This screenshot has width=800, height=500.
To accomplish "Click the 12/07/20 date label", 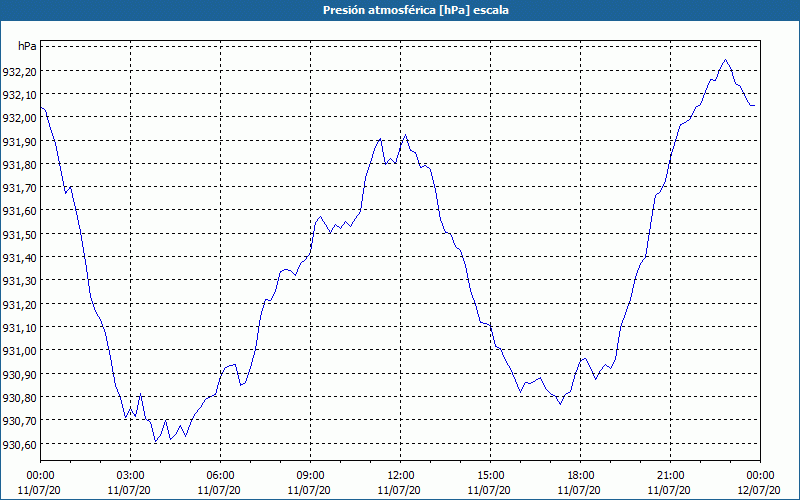I will pos(759,490).
